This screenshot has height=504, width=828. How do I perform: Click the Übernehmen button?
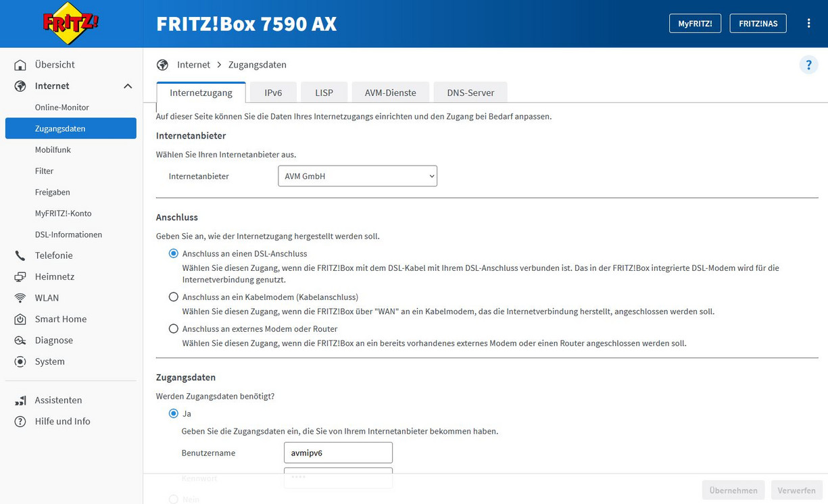coord(733,490)
